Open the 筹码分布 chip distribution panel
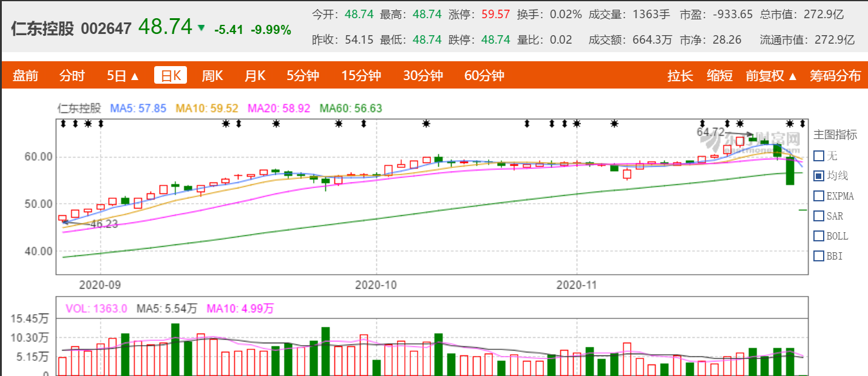 pyautogui.click(x=834, y=75)
